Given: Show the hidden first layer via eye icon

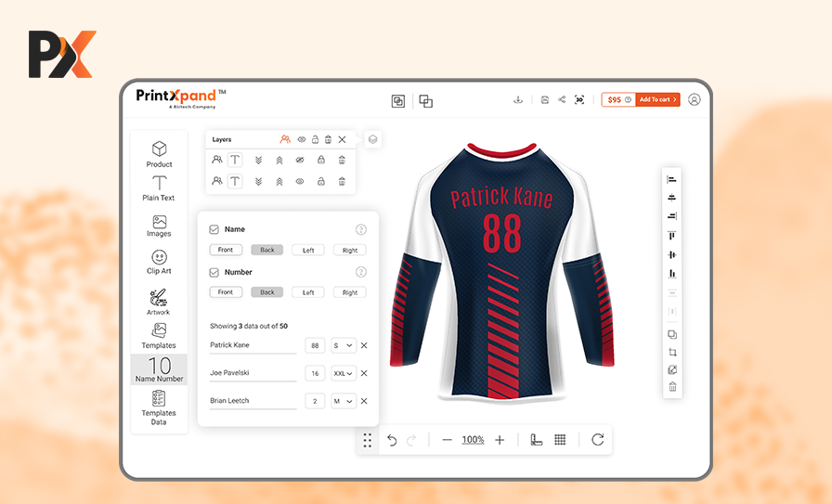Looking at the screenshot, I should click(x=300, y=160).
